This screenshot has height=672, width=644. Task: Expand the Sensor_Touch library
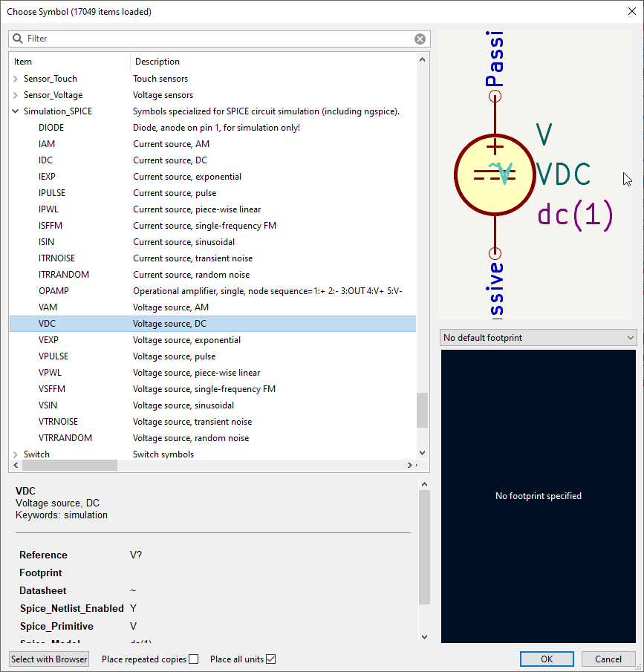click(16, 78)
